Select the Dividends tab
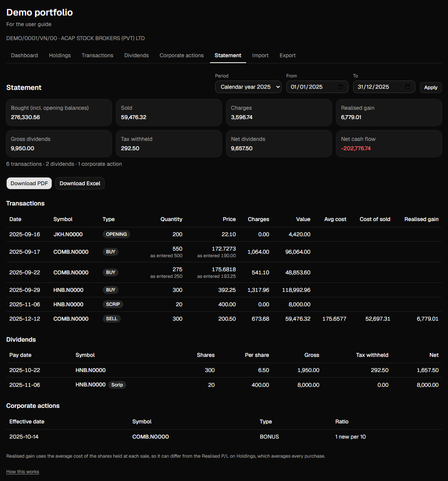The height and width of the screenshot is (481, 448). pos(136,55)
